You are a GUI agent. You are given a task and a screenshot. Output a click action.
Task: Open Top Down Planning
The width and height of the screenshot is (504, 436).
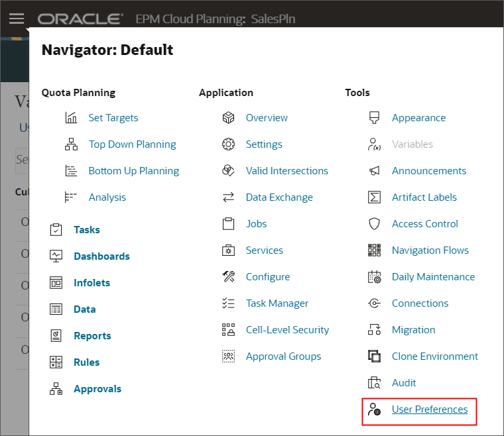[133, 144]
